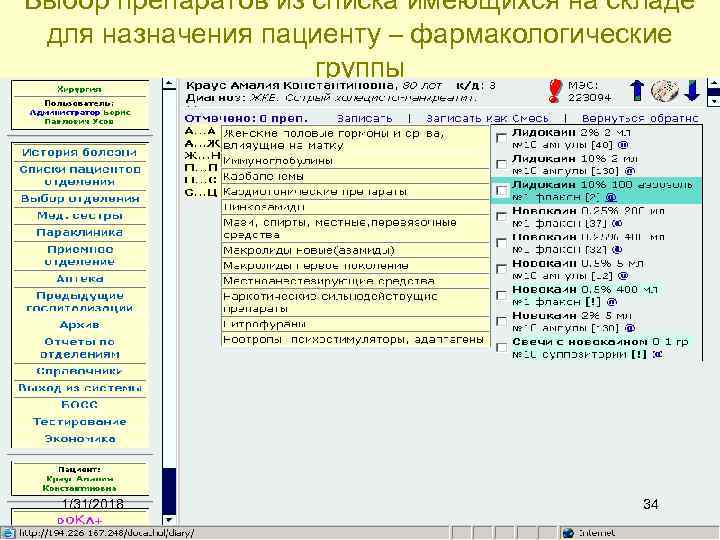The image size is (720, 540).
Task: Click the @ icon for Новокаин 0.5% 400 мл
Action: click(612, 302)
